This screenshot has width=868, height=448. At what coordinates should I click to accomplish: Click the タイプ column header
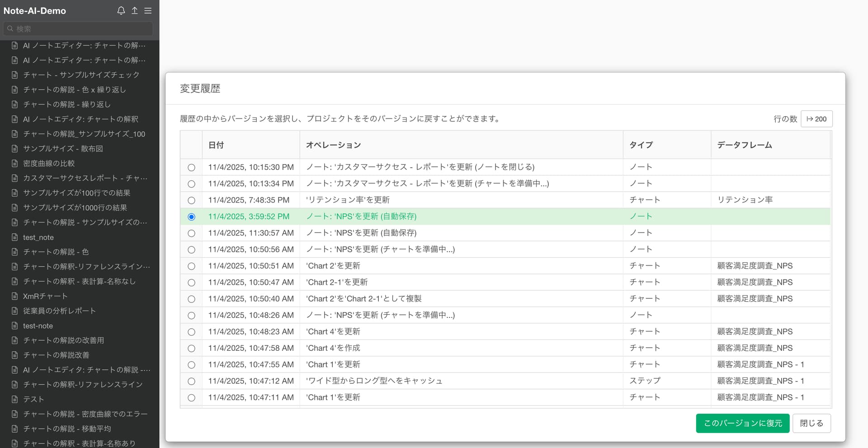point(641,145)
